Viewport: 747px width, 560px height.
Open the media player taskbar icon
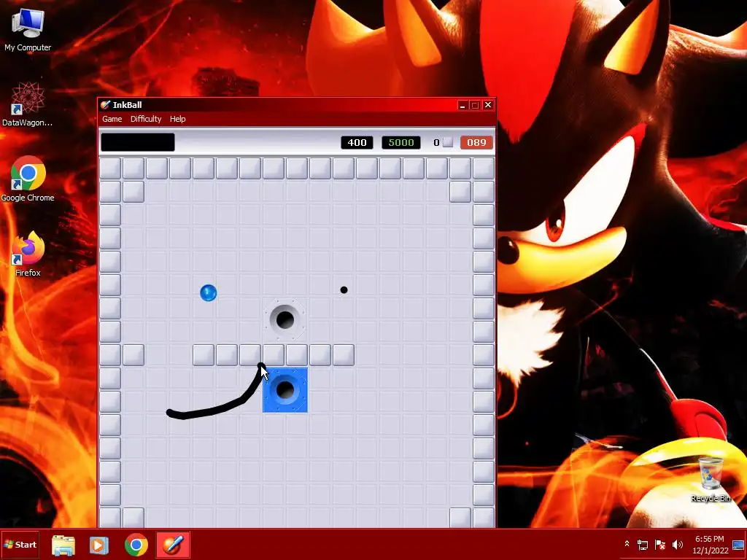tap(99, 545)
